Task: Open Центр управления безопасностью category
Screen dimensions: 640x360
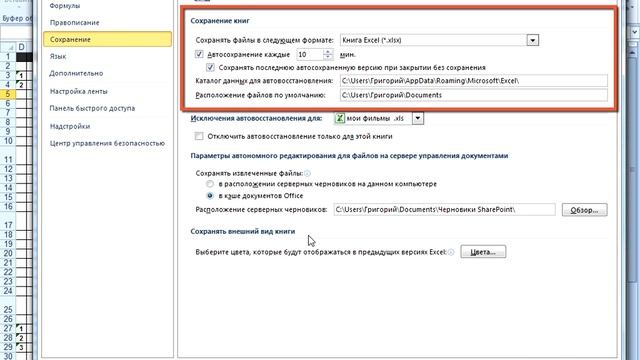Action: pos(107,143)
